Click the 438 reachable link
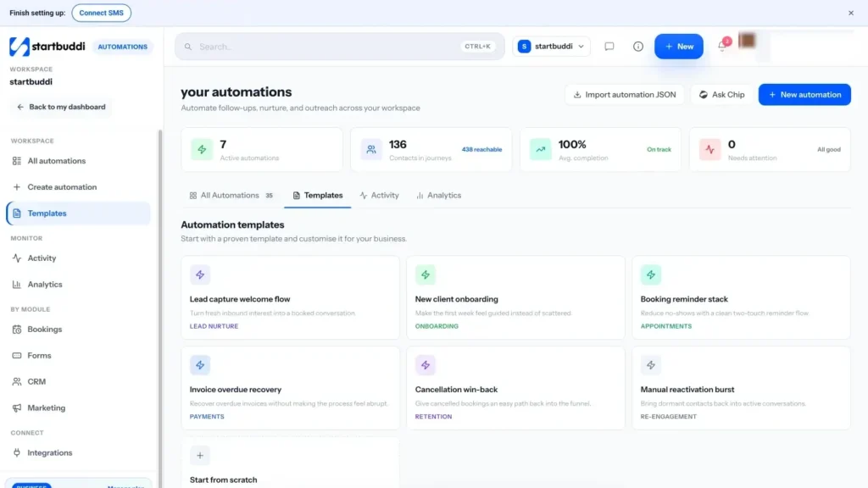The height and width of the screenshot is (488, 868). point(481,149)
